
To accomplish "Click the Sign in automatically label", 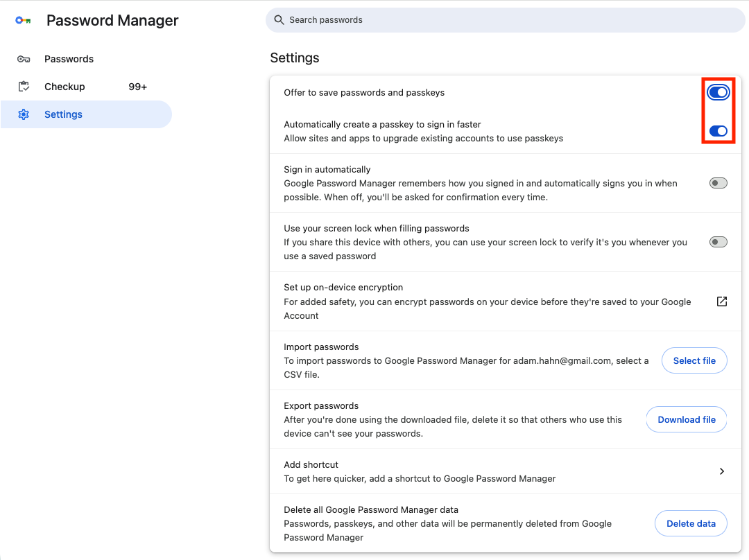I will (x=327, y=170).
